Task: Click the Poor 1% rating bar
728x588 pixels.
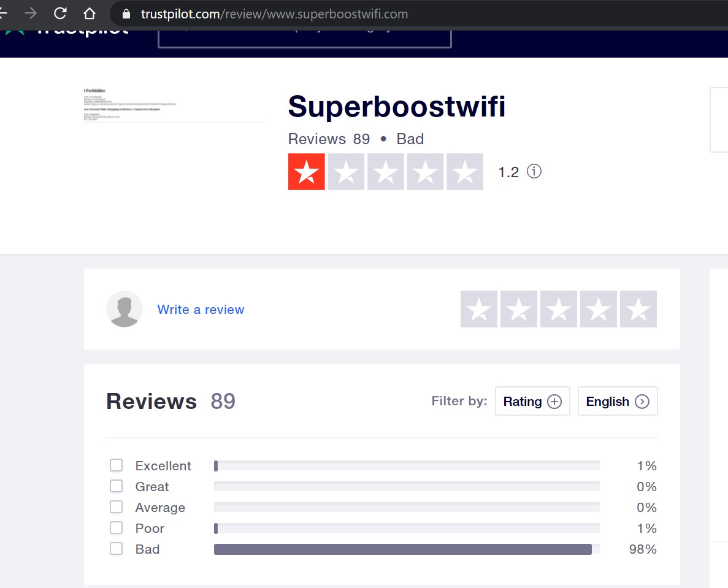Action: (x=407, y=528)
